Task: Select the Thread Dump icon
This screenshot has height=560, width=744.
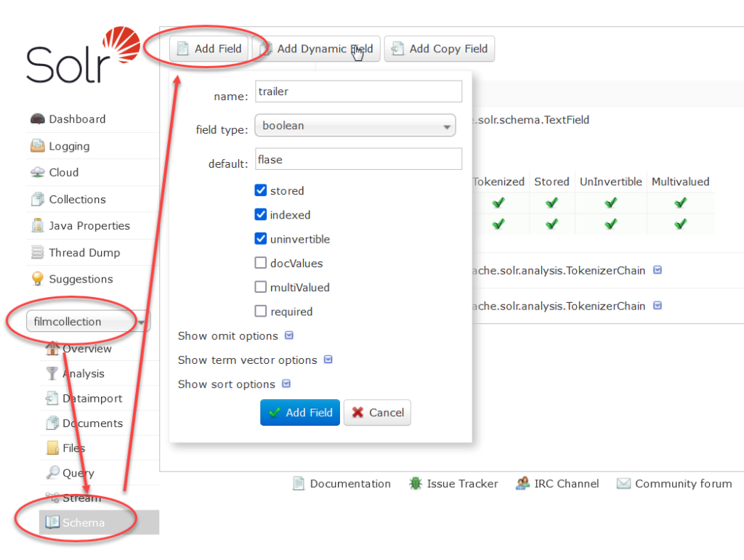Action: (x=38, y=252)
